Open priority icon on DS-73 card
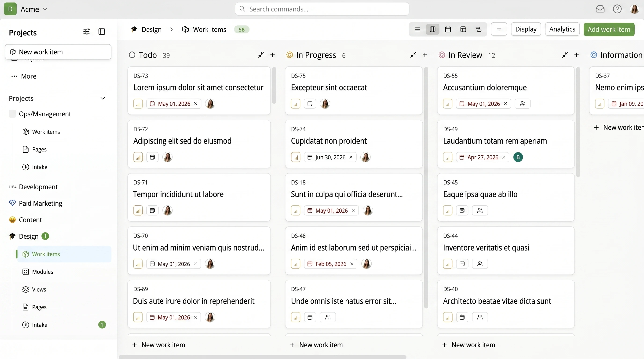This screenshot has width=644, height=359. click(x=138, y=104)
